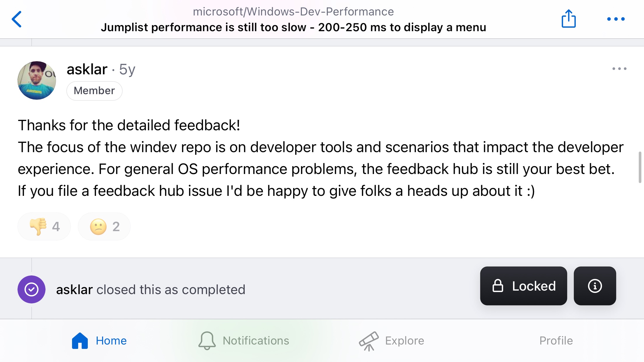Open the asklar username on comment
Viewport: 644px width, 362px height.
pyautogui.click(x=87, y=69)
